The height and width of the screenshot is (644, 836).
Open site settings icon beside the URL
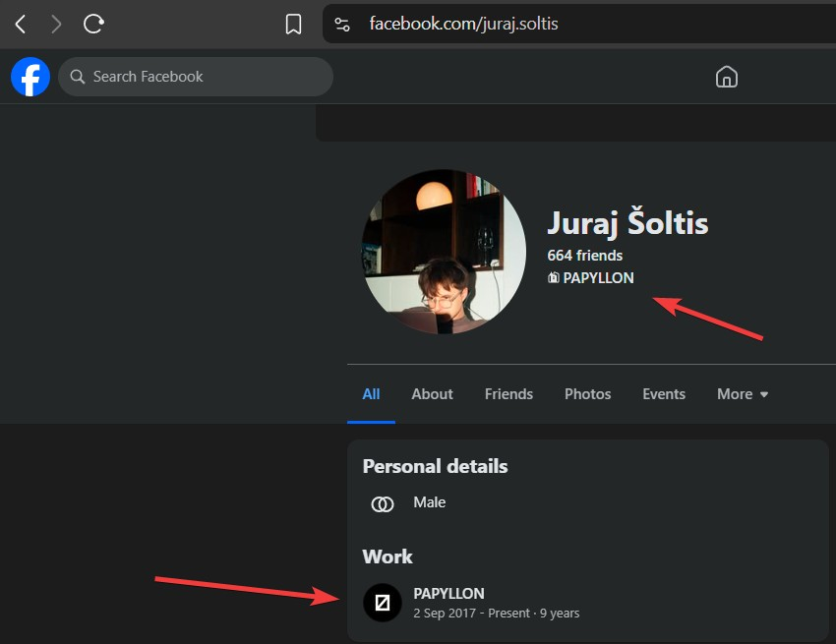(341, 24)
